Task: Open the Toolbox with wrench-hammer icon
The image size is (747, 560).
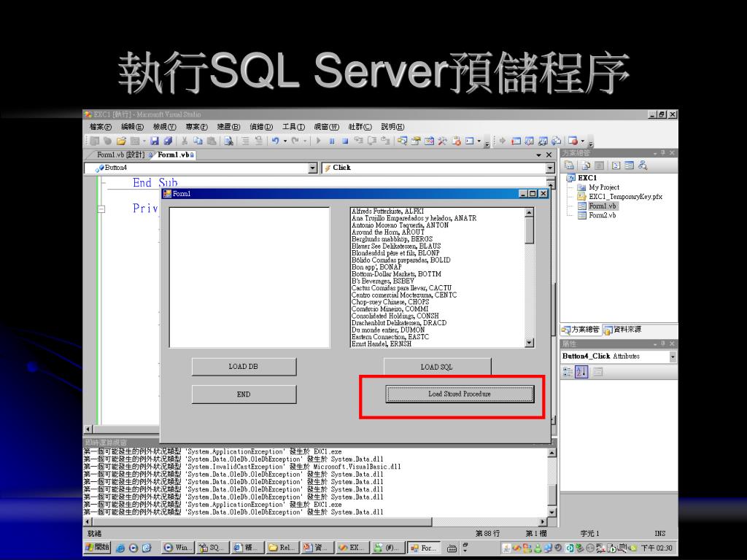Action: [x=443, y=141]
